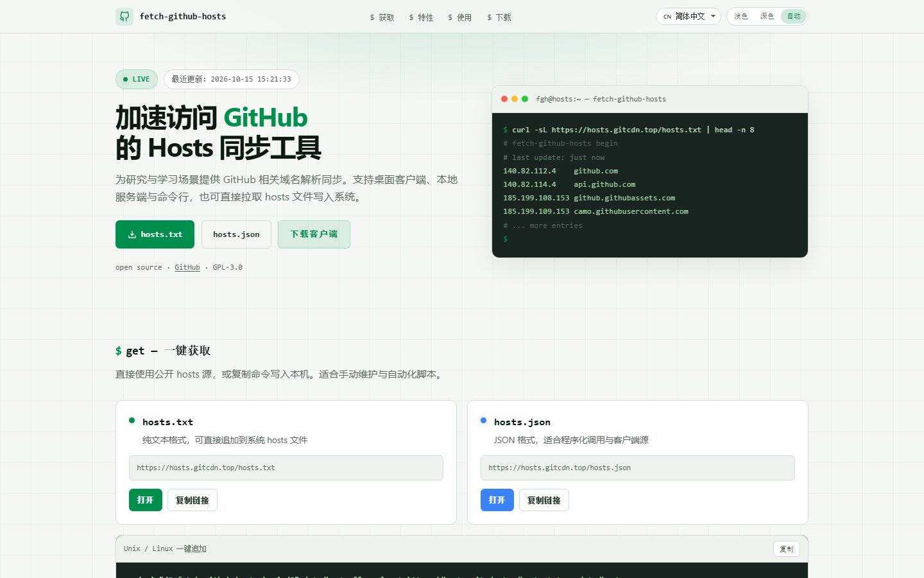Click 打开 in the hosts.txt card
This screenshot has width=924, height=578.
pyautogui.click(x=146, y=500)
